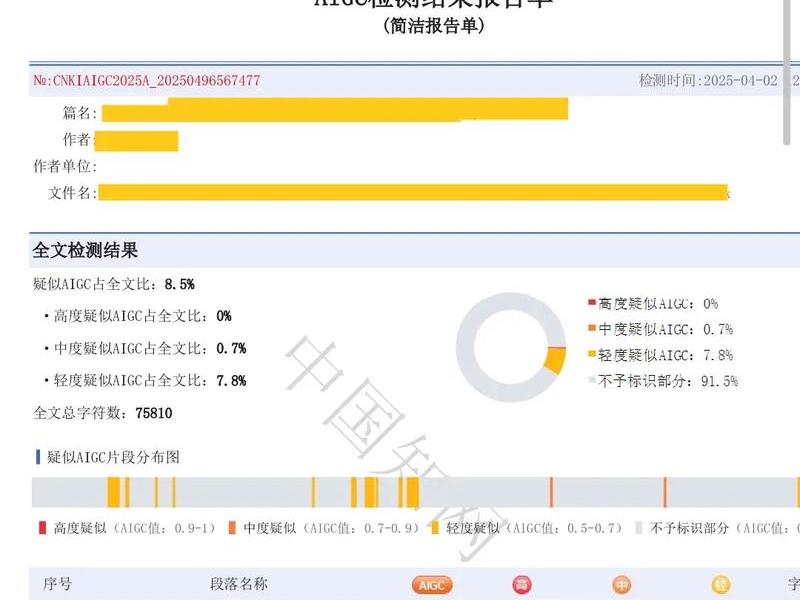Click the orange 中度疑似 legend square under the distribution bar
This screenshot has height=600, width=800.
click(x=232, y=528)
